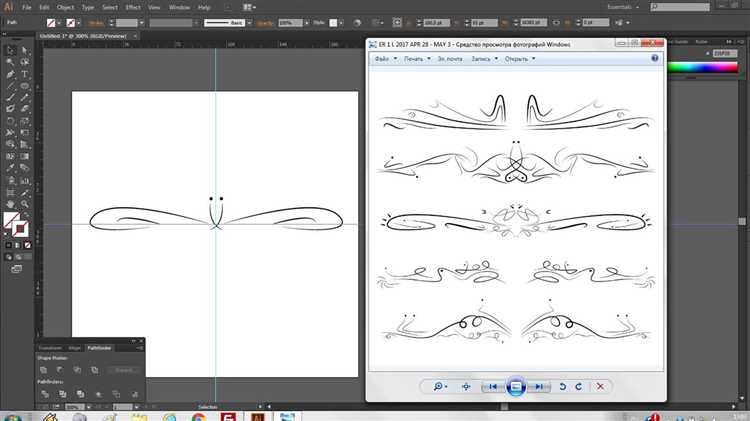
Task: Select the Width tool
Action: [x=11, y=133]
